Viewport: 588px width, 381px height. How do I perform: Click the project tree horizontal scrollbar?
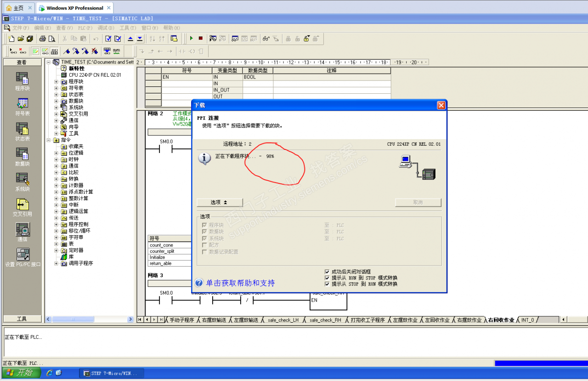coord(90,319)
